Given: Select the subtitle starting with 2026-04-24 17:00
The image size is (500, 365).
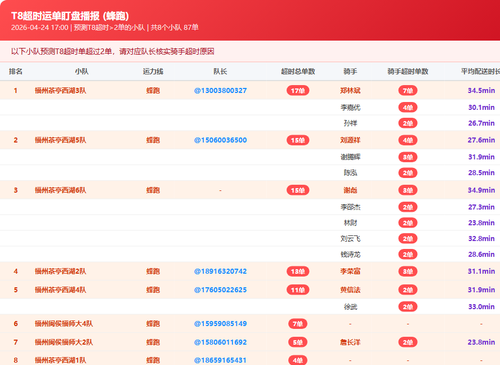Looking at the screenshot, I should [x=105, y=28].
